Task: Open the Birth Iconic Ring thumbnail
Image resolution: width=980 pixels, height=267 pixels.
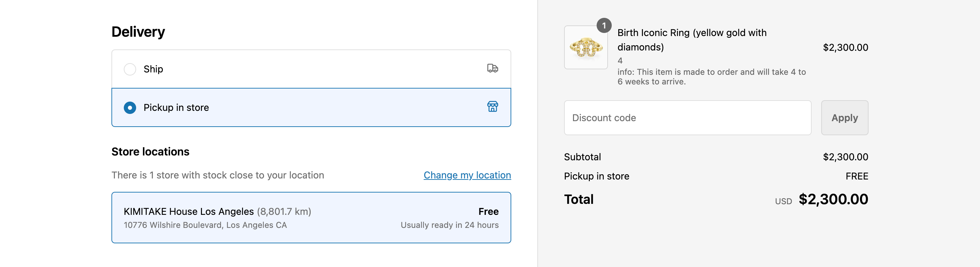Action: (x=585, y=48)
